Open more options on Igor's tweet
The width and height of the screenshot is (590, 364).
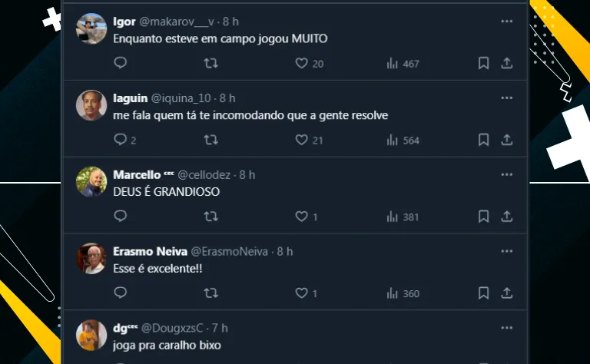[507, 22]
